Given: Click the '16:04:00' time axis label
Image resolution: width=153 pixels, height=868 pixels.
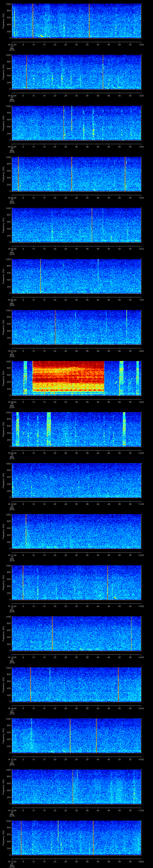Looking at the screenshot, I should click(12, 198).
